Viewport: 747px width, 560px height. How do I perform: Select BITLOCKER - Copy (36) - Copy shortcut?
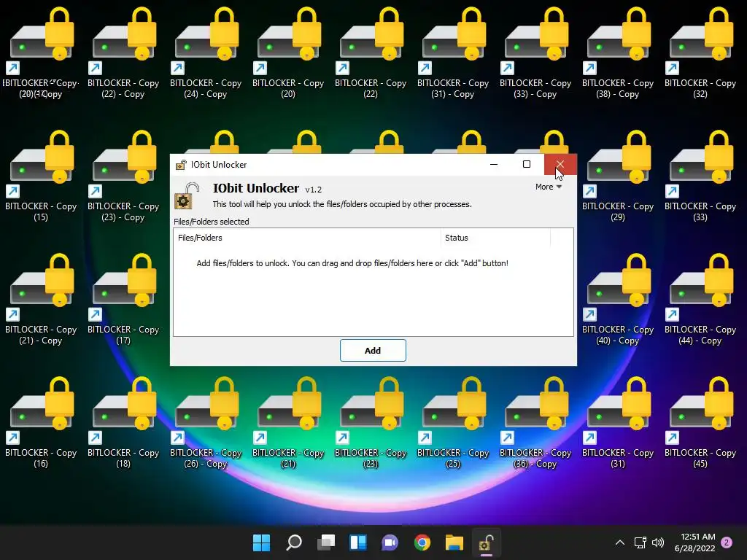(x=535, y=422)
